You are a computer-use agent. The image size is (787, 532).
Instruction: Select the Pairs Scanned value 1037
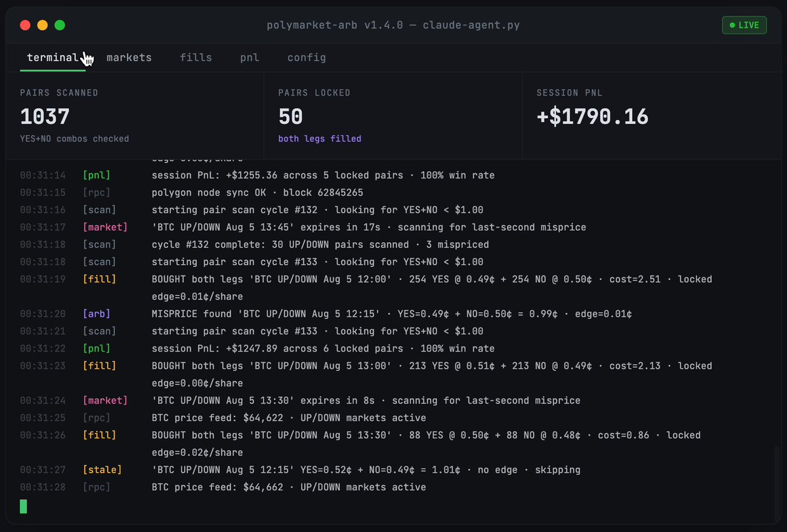point(45,117)
